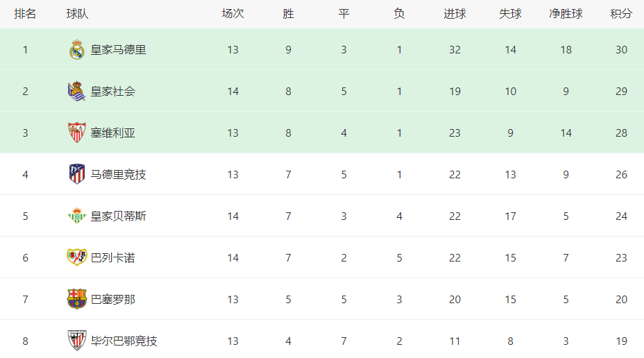The image size is (644, 358).
Task: Click the Real Madrid crest icon
Action: [x=77, y=50]
